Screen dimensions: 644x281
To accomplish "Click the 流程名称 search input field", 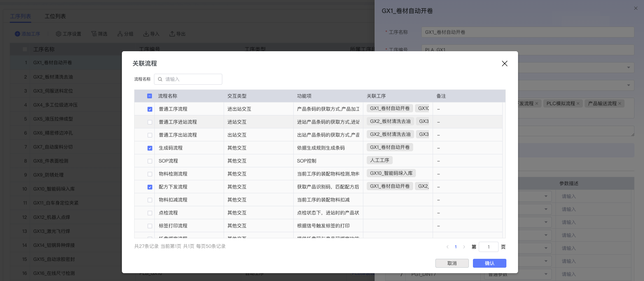I will pos(191,79).
